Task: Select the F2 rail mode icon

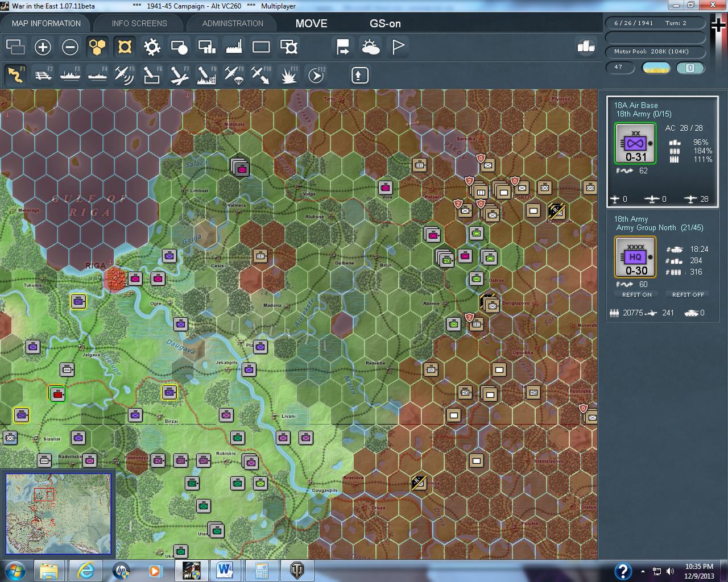Action: 43,75
